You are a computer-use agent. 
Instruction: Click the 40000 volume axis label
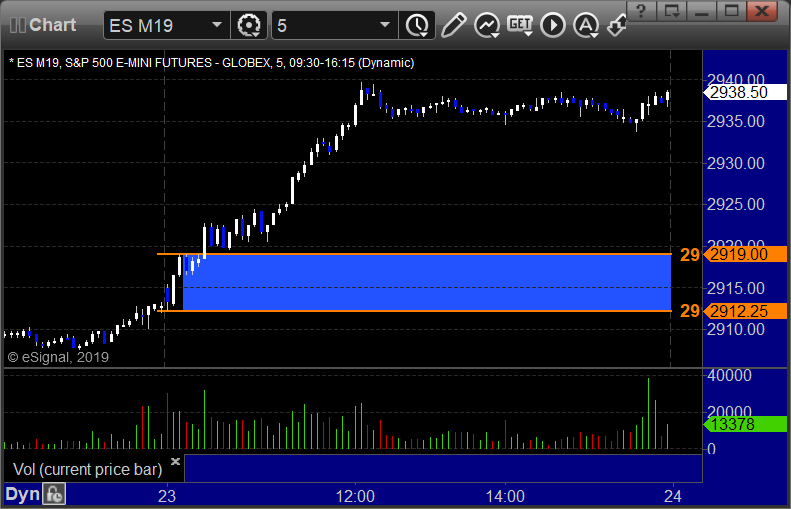click(x=729, y=375)
